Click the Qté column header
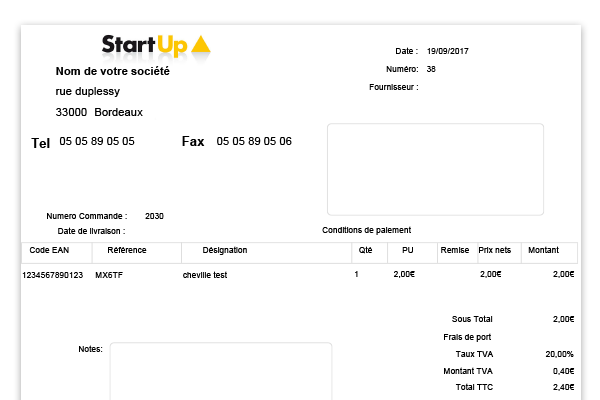 365,250
